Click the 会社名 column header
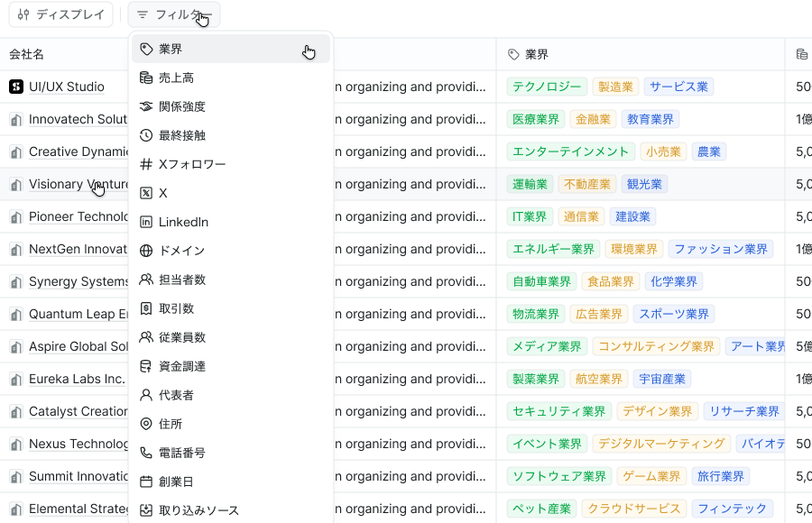Viewport: 812px width, 523px height. (64, 54)
